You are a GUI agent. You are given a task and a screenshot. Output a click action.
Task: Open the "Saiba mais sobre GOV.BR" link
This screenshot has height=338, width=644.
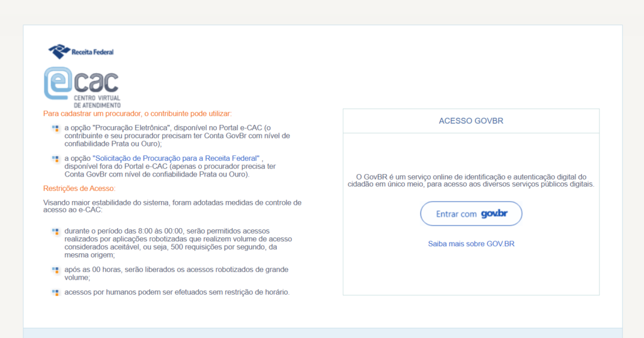471,244
